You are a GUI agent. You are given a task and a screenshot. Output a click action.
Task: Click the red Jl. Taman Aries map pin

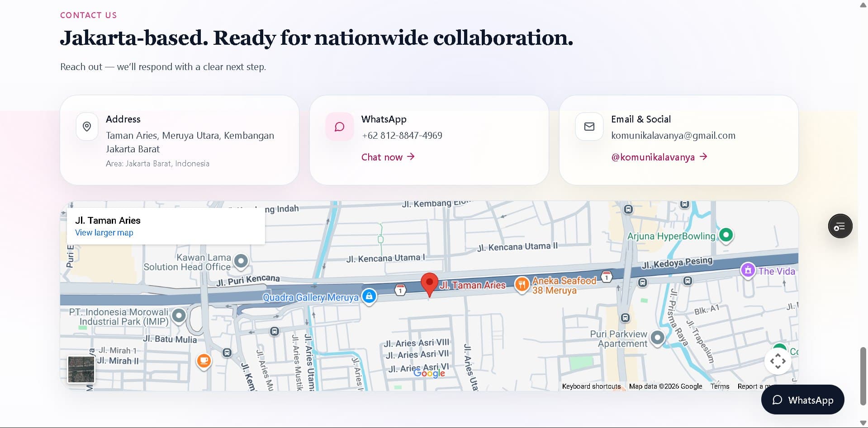[x=429, y=283]
